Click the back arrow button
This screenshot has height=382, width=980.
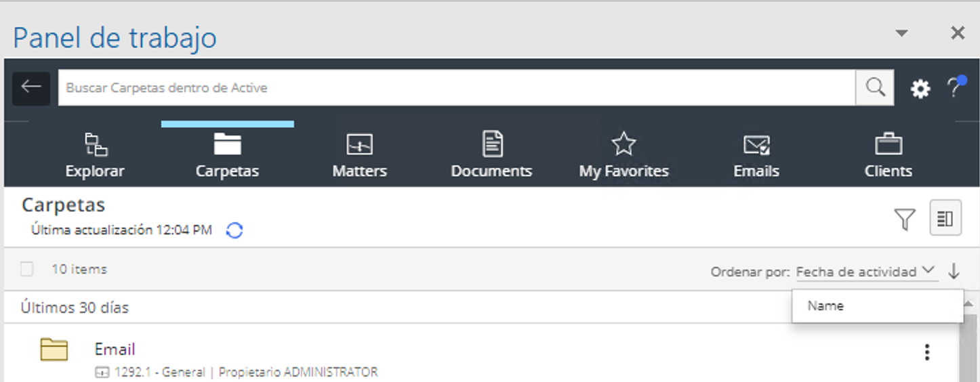click(30, 88)
